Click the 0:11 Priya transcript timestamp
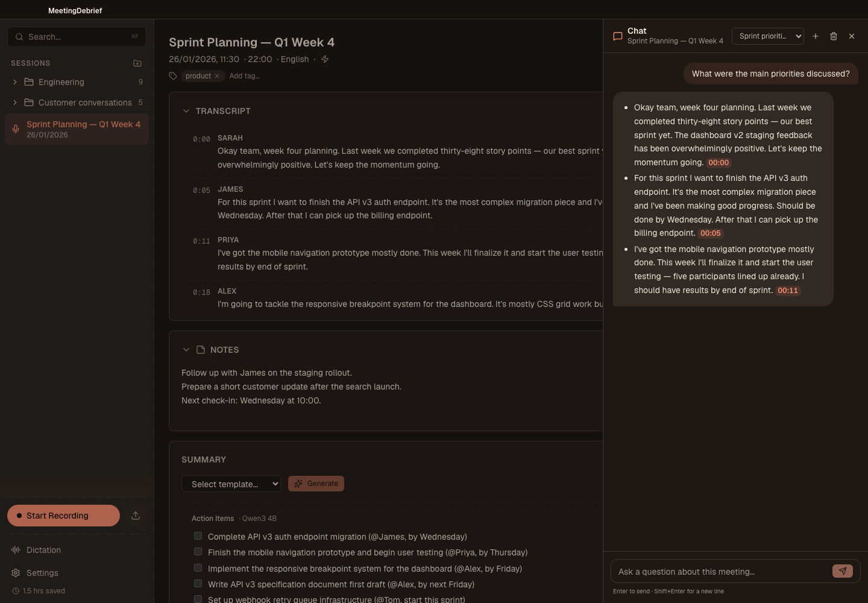Image resolution: width=868 pixels, height=603 pixels. pyautogui.click(x=201, y=241)
